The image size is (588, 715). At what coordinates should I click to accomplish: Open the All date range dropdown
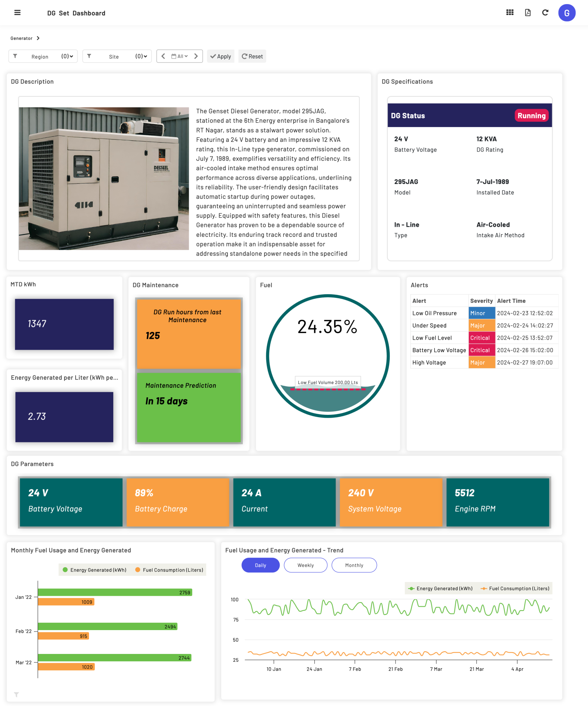click(x=179, y=56)
